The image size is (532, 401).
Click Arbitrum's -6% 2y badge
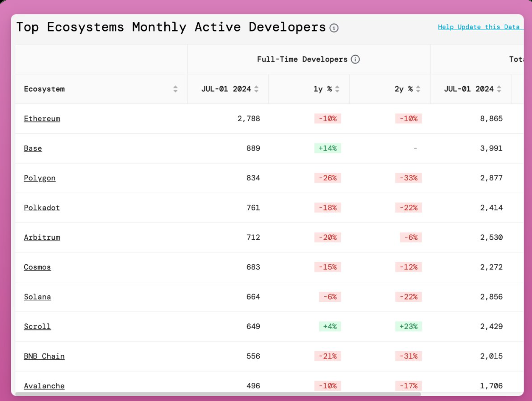click(x=411, y=238)
